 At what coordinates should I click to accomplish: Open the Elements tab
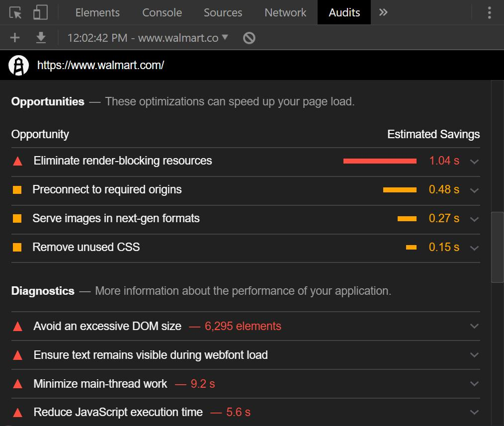click(x=97, y=12)
